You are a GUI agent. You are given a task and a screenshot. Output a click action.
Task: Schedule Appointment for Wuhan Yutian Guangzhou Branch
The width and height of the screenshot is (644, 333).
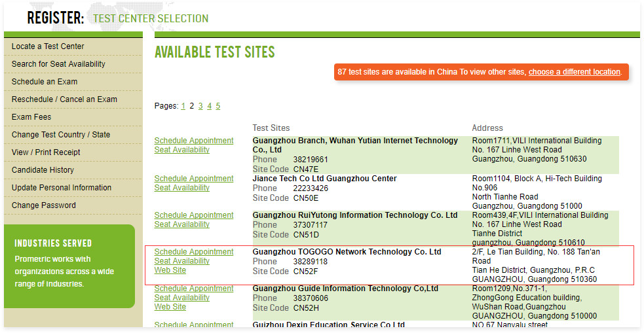coord(194,140)
